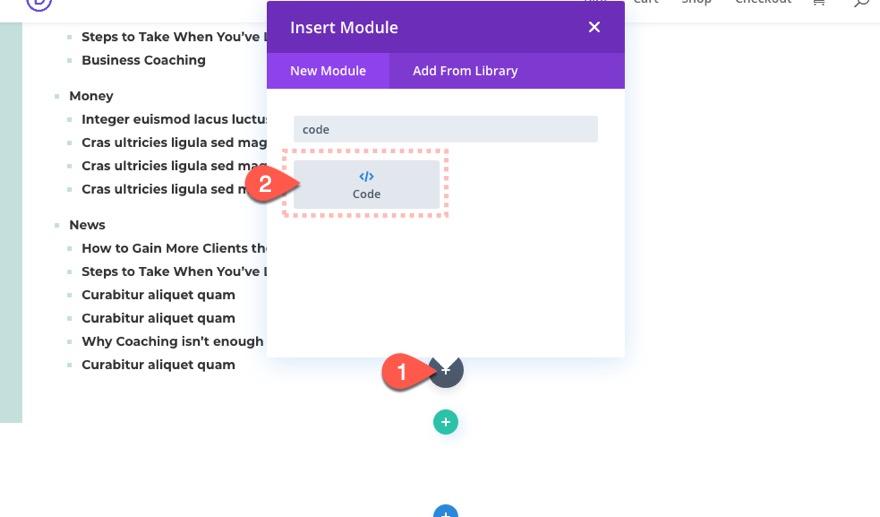Open 'Why Coaching isn't enough' link
This screenshot has height=517, width=880.
(x=172, y=341)
